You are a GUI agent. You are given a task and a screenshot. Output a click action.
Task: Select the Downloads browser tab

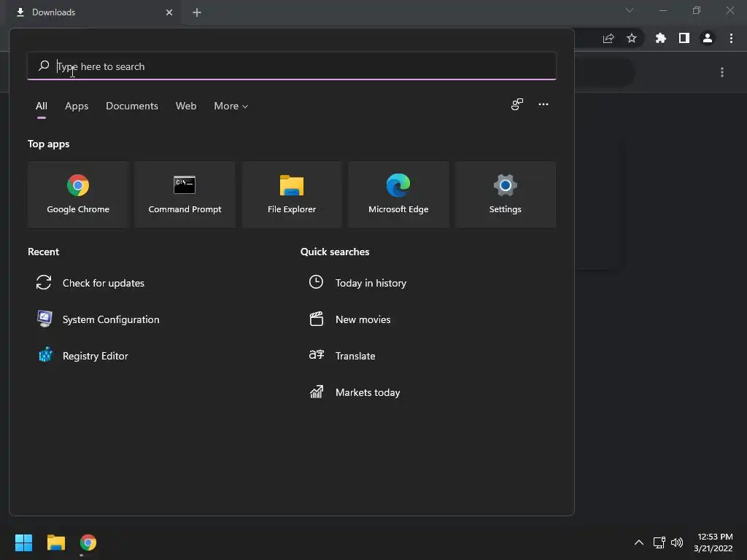(93, 12)
